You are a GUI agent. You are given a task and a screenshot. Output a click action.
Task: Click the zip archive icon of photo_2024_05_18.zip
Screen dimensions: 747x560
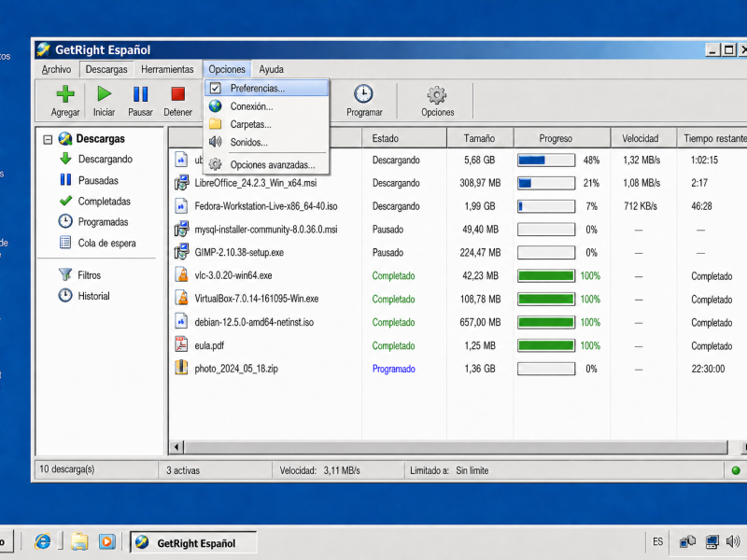pyautogui.click(x=181, y=368)
